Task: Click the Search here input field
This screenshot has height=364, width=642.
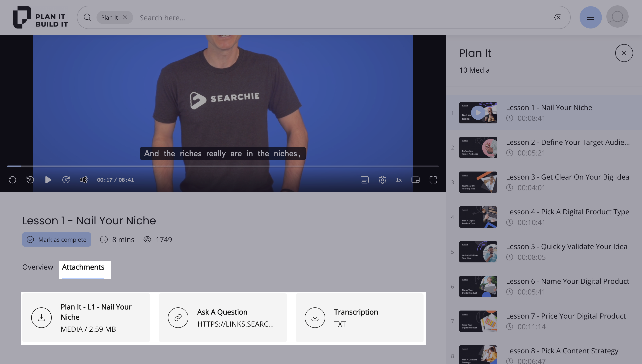Action: pos(343,18)
